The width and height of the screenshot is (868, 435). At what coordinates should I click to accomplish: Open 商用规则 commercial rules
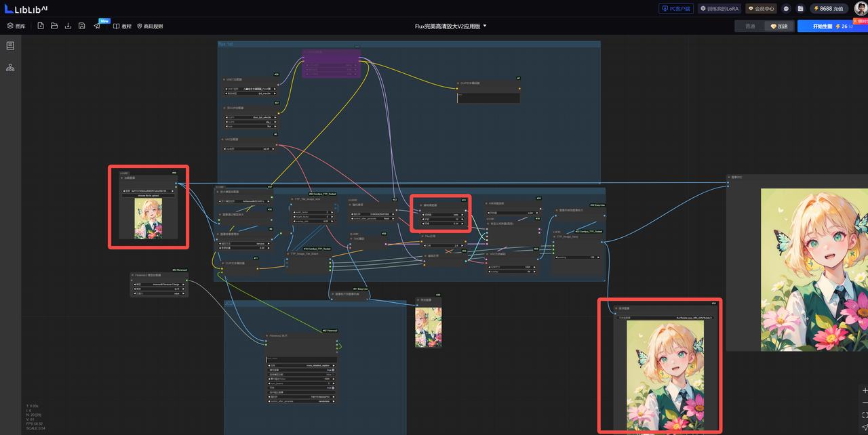[150, 26]
